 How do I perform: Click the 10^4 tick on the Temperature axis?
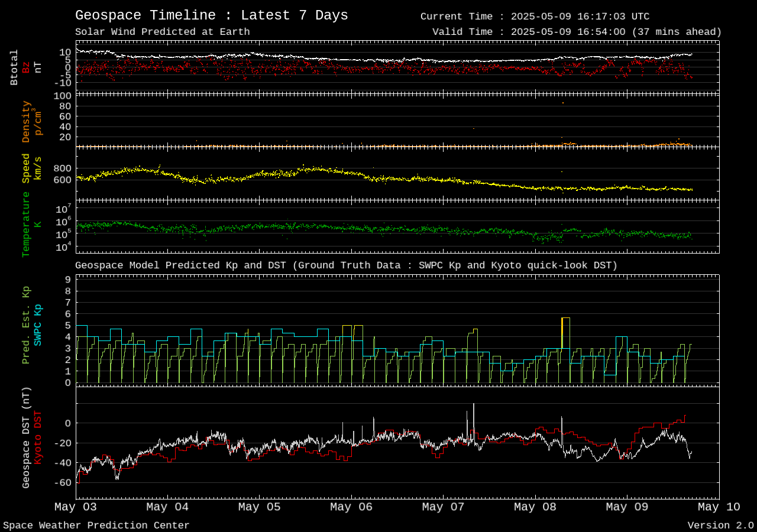pos(64,247)
